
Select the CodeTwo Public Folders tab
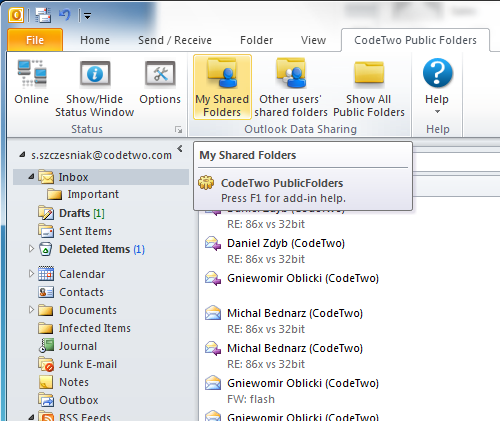point(415,40)
